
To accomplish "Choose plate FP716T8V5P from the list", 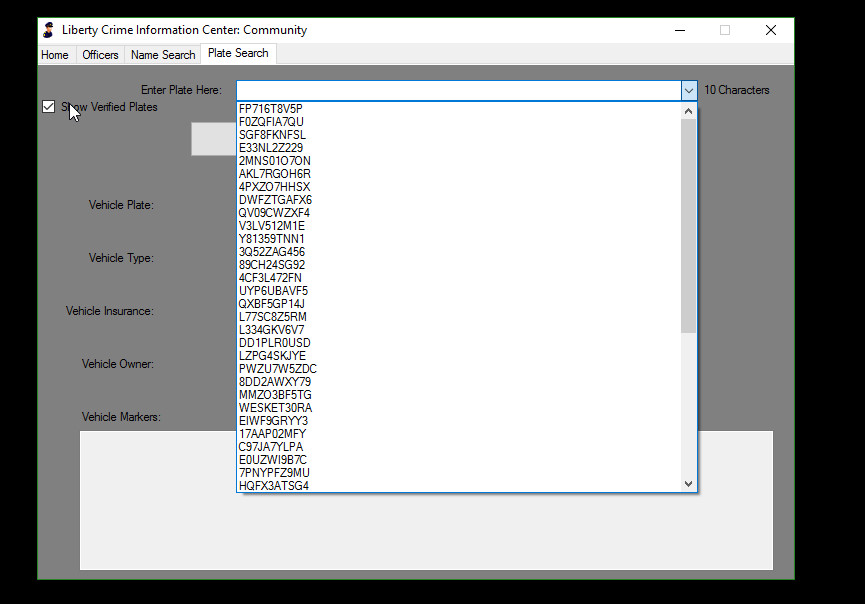I will point(271,109).
